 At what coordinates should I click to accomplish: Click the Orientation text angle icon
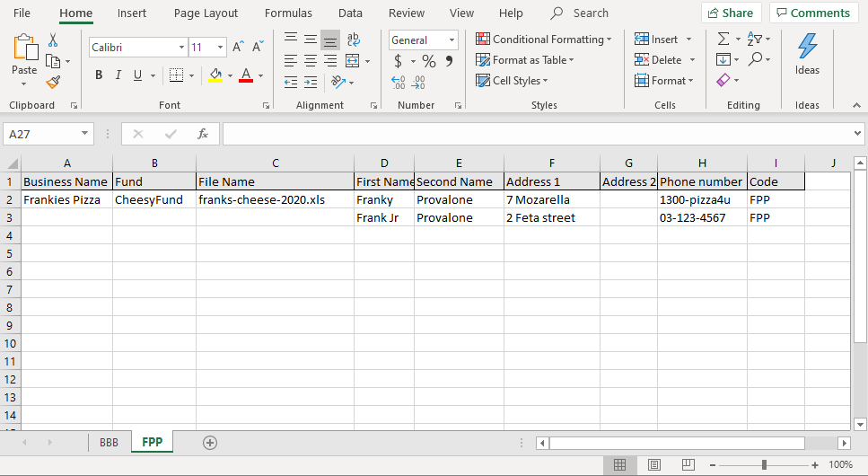[338, 82]
